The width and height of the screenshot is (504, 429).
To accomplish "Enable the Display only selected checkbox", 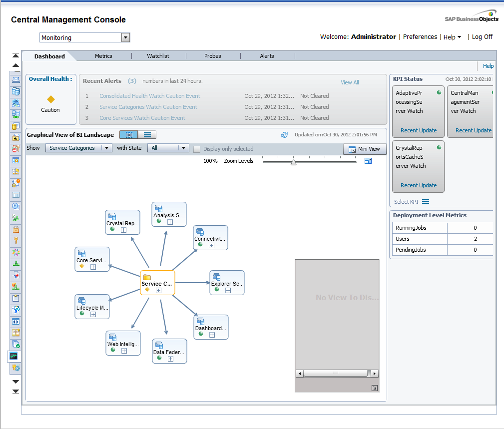I will [197, 149].
